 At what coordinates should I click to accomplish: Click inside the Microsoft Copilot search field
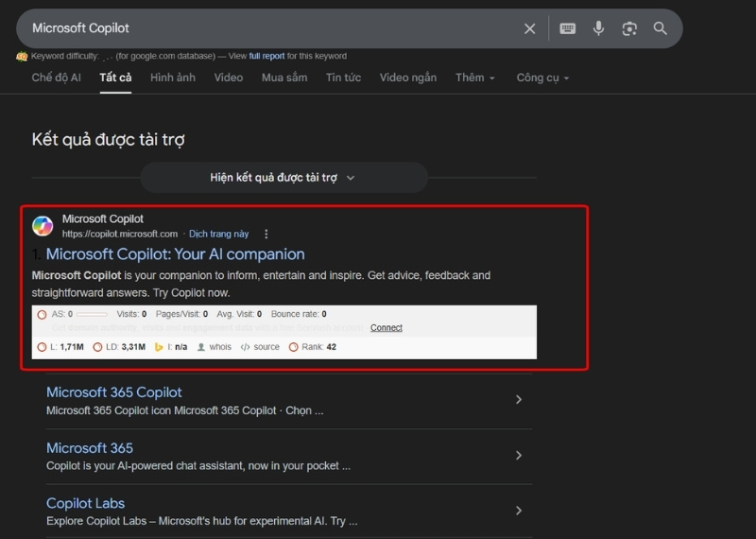pos(265,28)
